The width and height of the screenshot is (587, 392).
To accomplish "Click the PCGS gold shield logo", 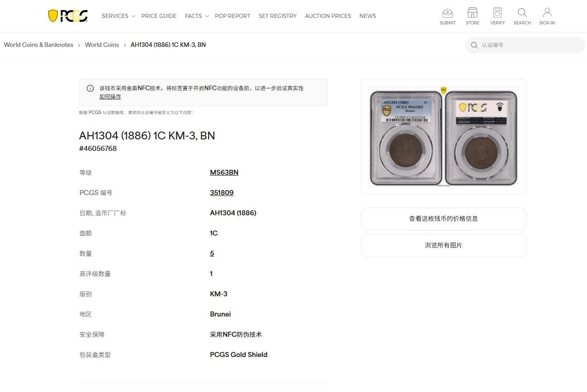I will click(67, 15).
